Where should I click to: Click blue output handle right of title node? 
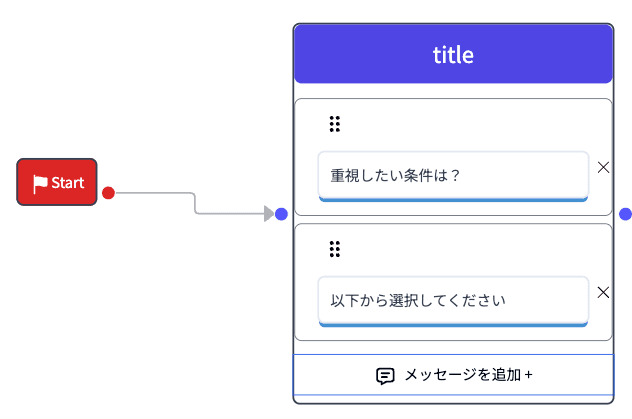coord(625,213)
